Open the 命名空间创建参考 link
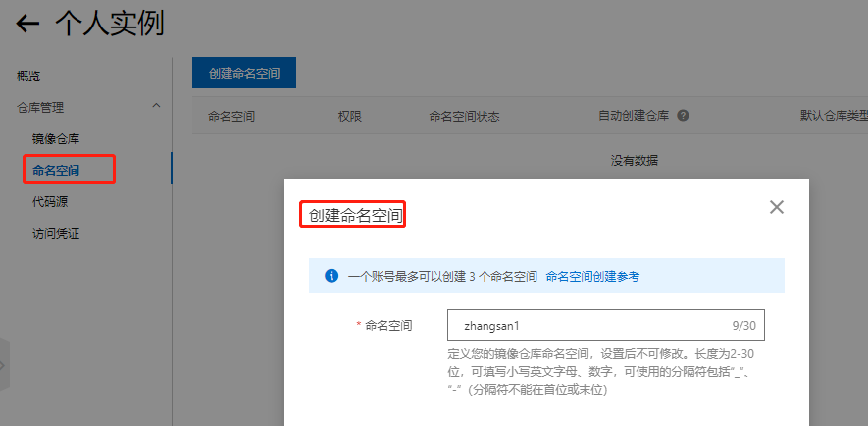Image resolution: width=868 pixels, height=426 pixels. [x=592, y=276]
